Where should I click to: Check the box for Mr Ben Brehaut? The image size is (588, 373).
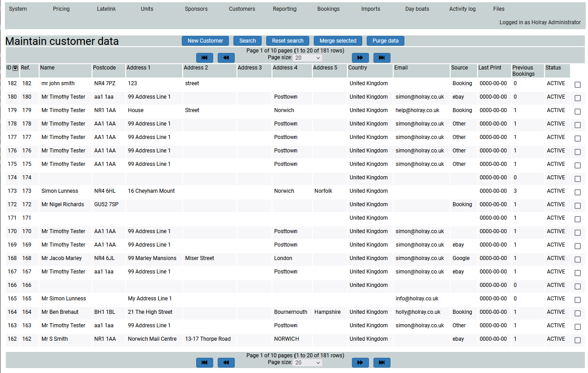coord(578,313)
